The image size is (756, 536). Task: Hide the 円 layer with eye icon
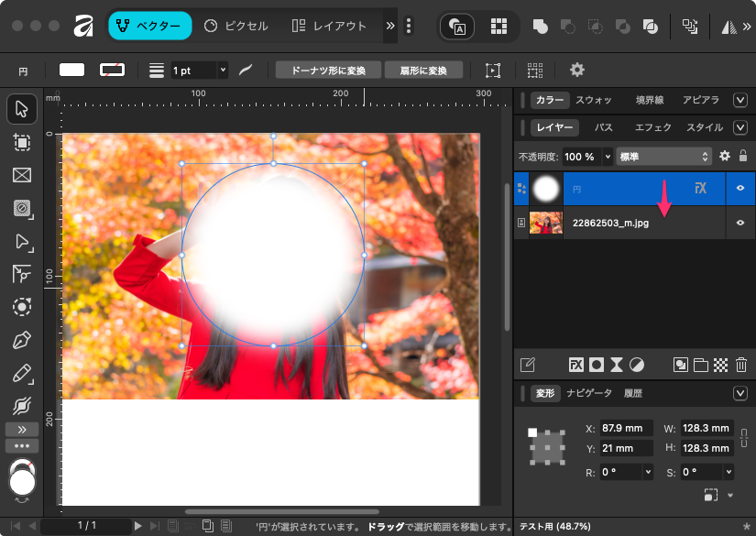(x=740, y=189)
